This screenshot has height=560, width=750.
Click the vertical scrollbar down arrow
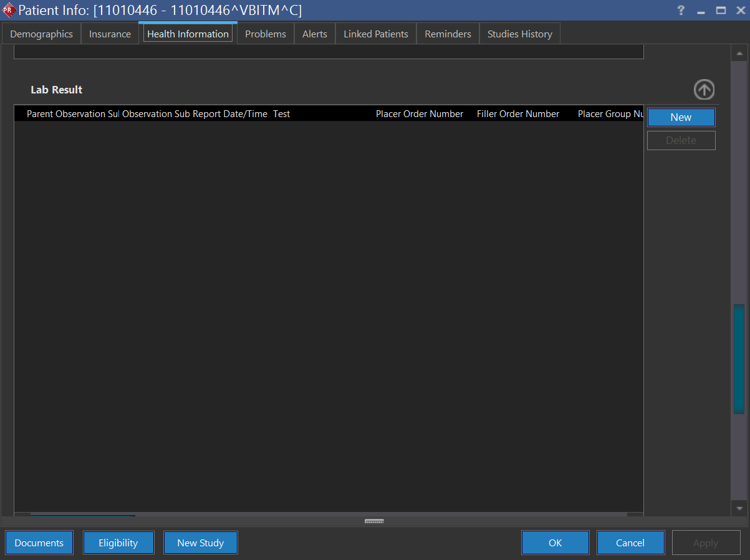(739, 508)
